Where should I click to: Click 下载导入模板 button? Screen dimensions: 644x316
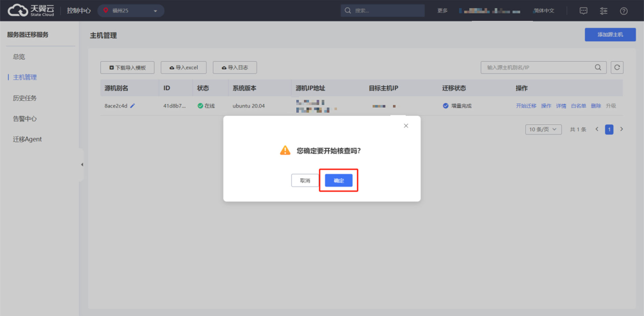click(x=128, y=67)
